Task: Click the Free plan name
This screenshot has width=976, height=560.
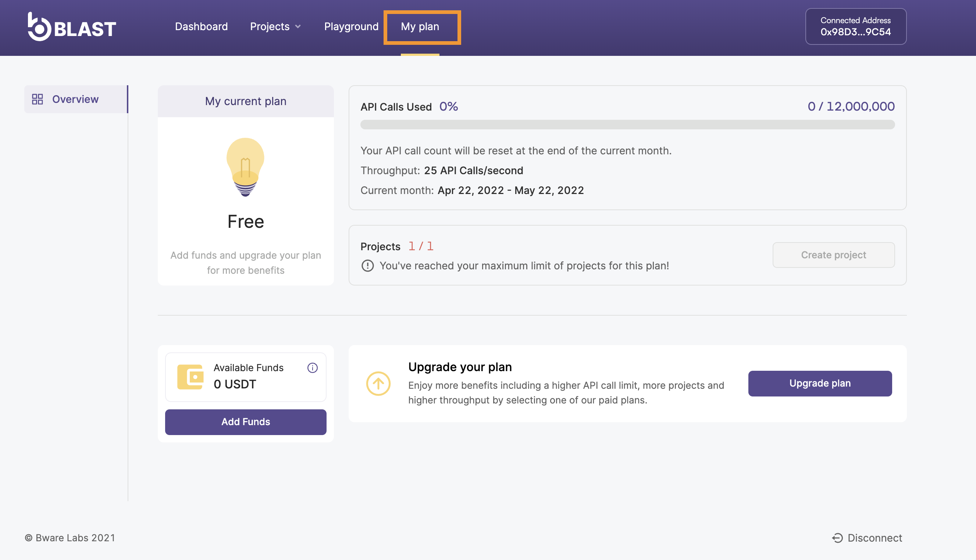Action: coord(246,222)
